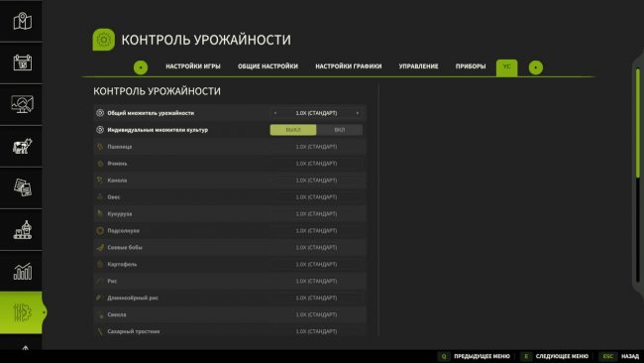
Task: Click the Сахарный тростник crop label
Action: point(134,331)
